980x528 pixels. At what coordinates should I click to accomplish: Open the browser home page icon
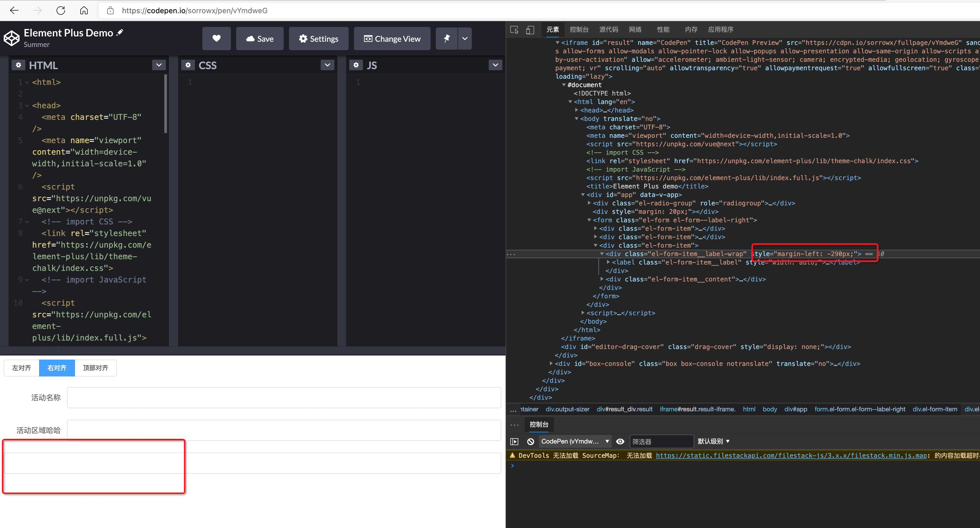pos(84,10)
